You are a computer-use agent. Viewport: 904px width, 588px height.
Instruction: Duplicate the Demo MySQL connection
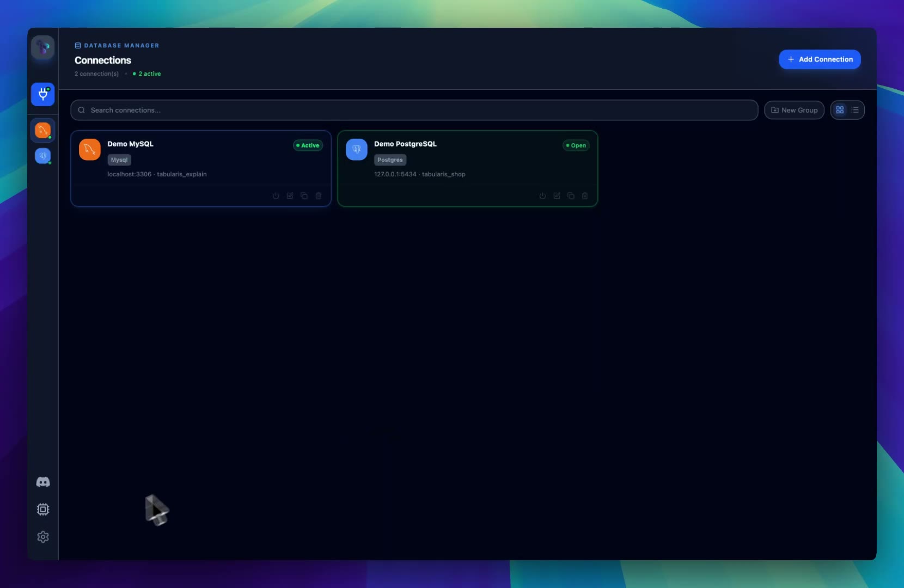point(304,196)
